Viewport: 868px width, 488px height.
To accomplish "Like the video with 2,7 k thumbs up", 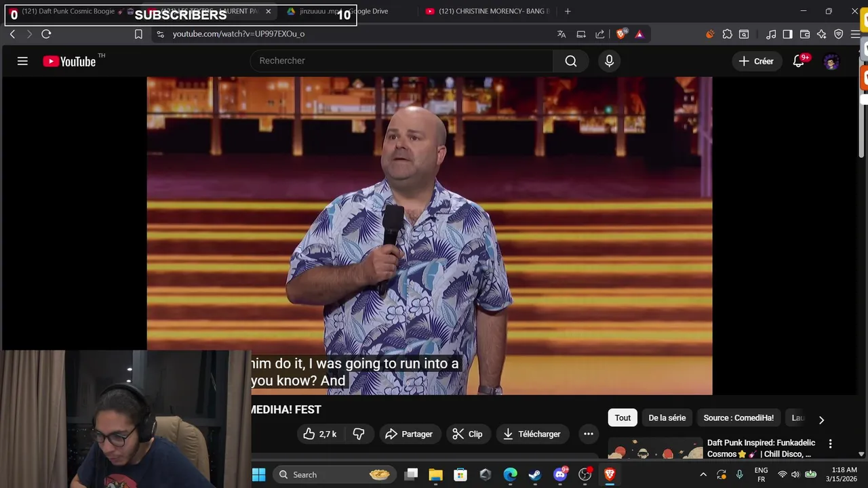I will 321,434.
